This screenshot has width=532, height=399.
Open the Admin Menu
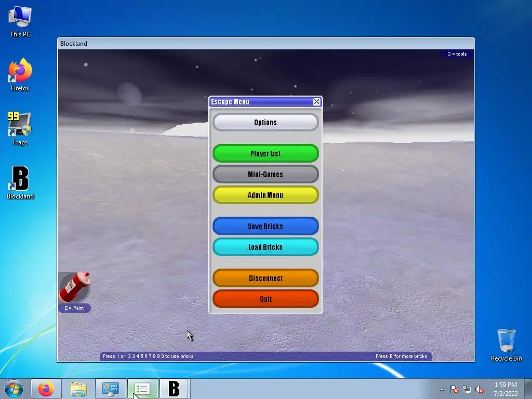point(265,195)
